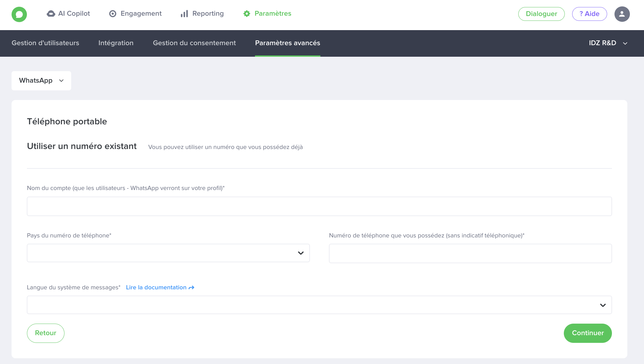
Task: Open the Reporting menu
Action: coord(202,14)
